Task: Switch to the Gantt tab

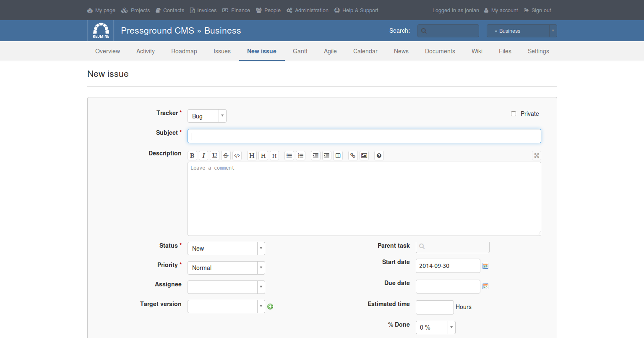Action: pyautogui.click(x=300, y=51)
